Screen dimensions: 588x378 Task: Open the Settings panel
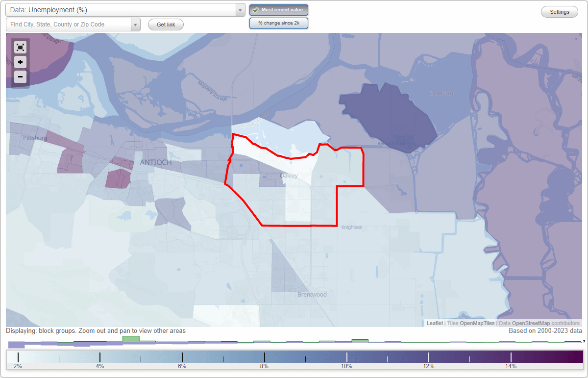559,11
